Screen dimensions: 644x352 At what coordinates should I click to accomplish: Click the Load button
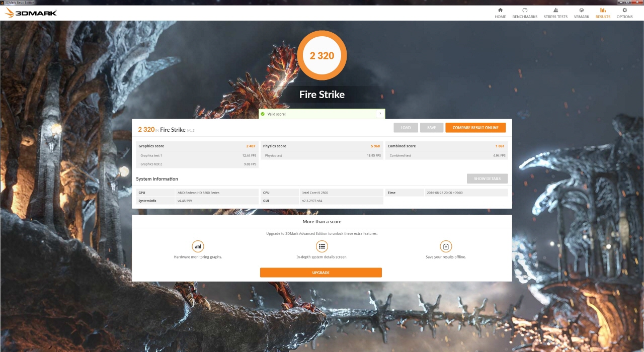(x=406, y=128)
